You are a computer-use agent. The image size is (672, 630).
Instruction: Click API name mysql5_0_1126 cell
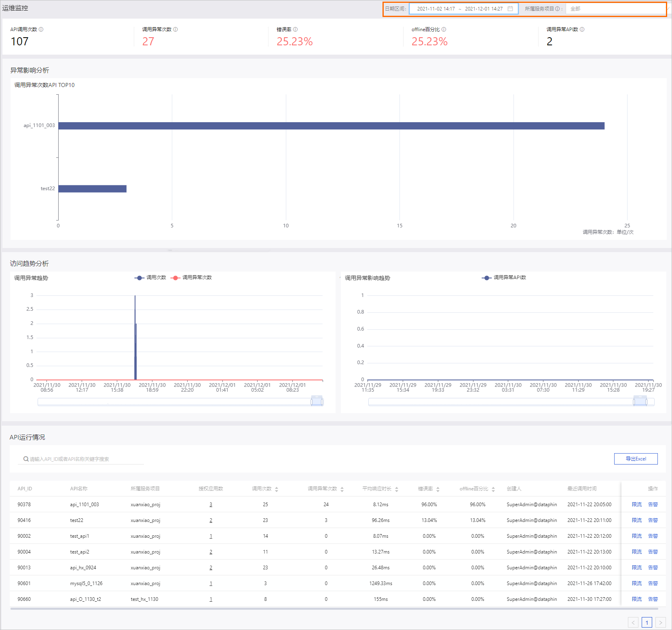86,583
